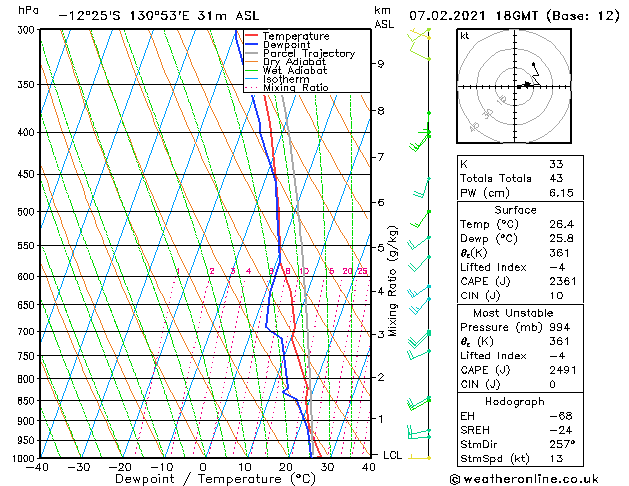Viewport: 629px width, 486px height.
Task: Click the EH value -68
Action: click(x=561, y=416)
